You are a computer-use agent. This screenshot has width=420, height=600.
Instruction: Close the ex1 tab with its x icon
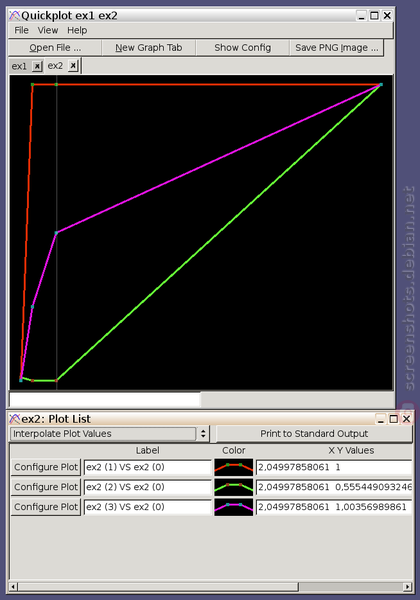pyautogui.click(x=37, y=66)
